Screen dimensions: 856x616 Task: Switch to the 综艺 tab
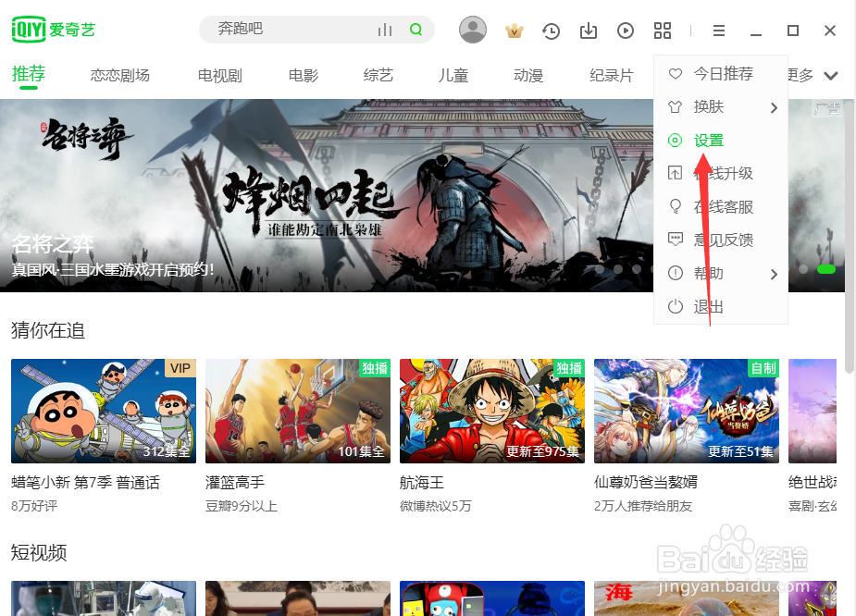click(378, 75)
